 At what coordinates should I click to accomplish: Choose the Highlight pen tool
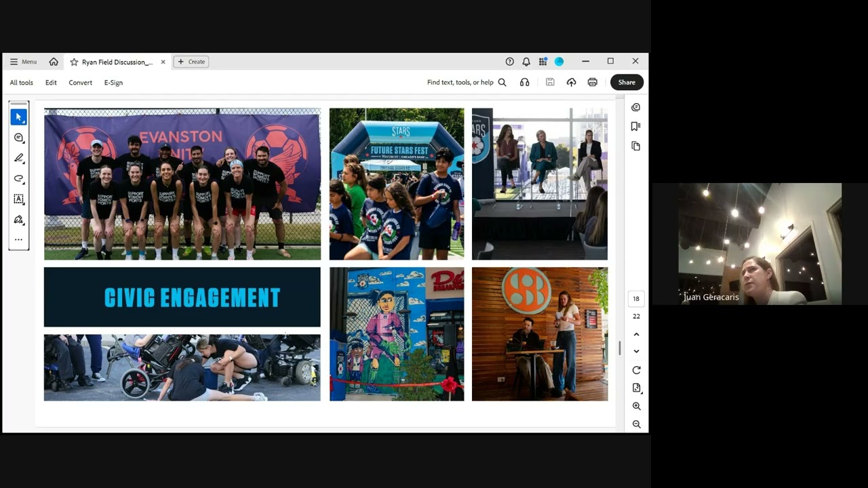(x=19, y=158)
